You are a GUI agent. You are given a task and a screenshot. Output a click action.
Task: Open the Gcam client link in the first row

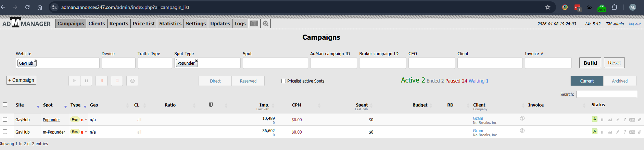[478, 118]
